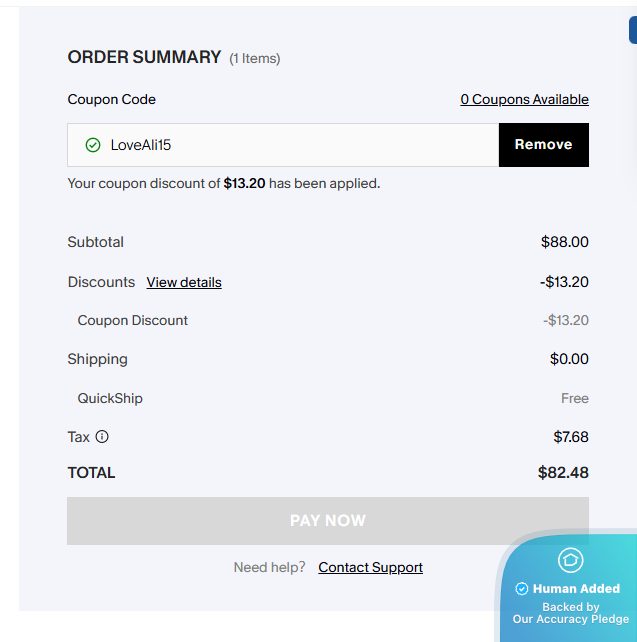637x642 pixels.
Task: Click the house icon in the badge
Action: [x=570, y=560]
